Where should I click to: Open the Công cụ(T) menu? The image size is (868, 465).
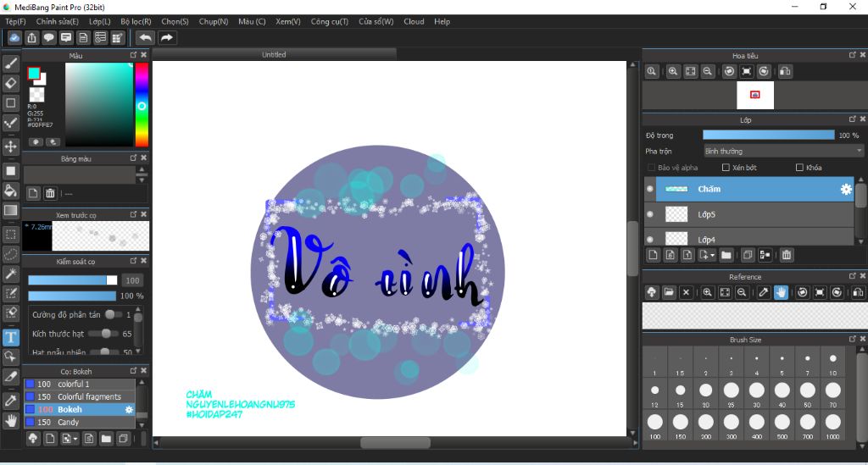coord(330,21)
